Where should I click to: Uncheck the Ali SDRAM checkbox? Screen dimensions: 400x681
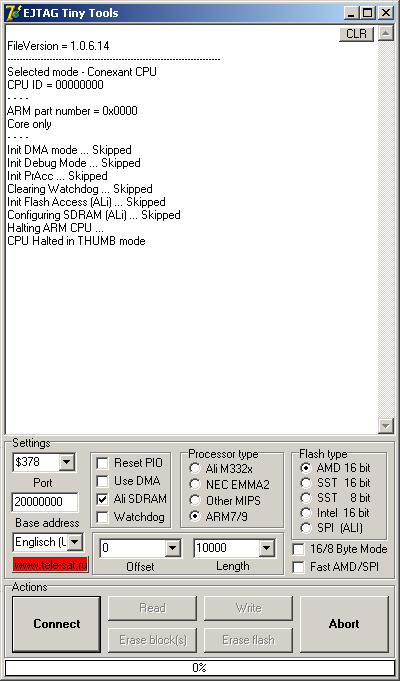pyautogui.click(x=102, y=499)
